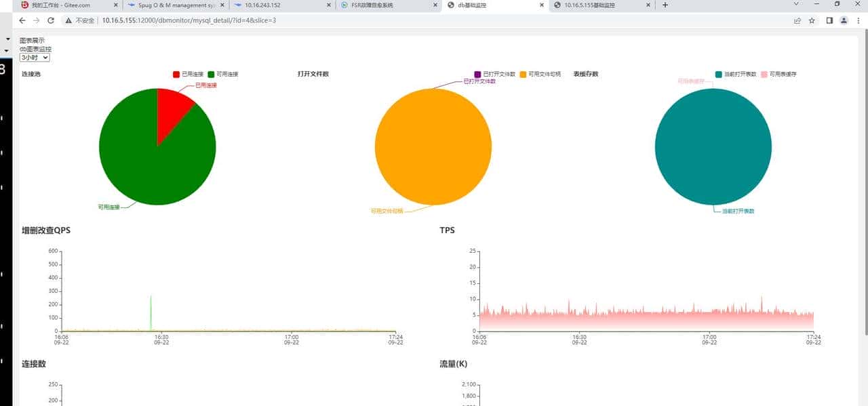Click the bookmark star icon
The width and height of the screenshot is (868, 406).
coord(812,20)
